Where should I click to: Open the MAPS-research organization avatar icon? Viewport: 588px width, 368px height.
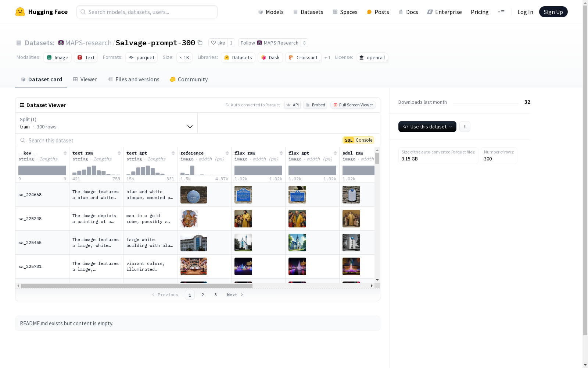click(x=61, y=43)
